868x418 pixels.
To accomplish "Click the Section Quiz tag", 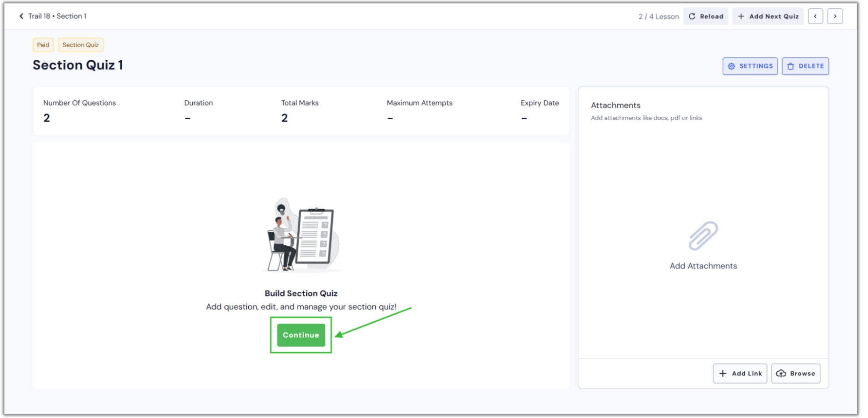I will pos(80,45).
